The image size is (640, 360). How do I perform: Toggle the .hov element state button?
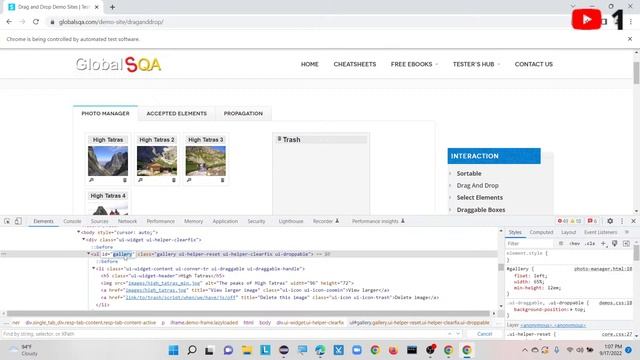click(575, 243)
